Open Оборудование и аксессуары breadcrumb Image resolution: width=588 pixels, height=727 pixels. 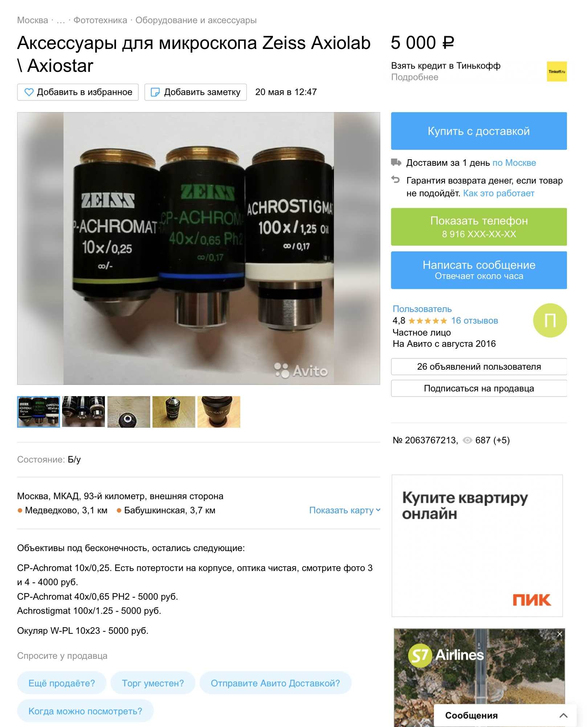click(x=196, y=20)
